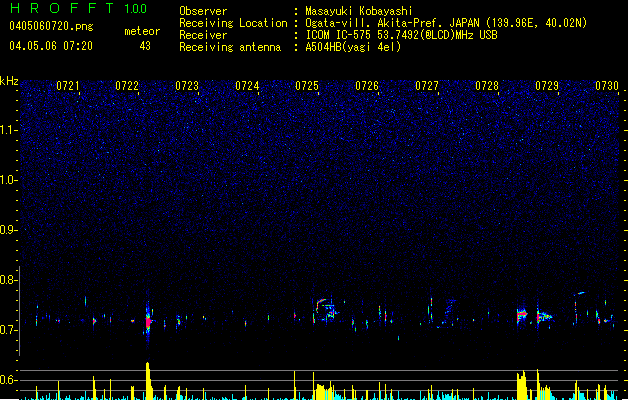
Task: Click the Receiving Location value text
Action: coord(446,23)
